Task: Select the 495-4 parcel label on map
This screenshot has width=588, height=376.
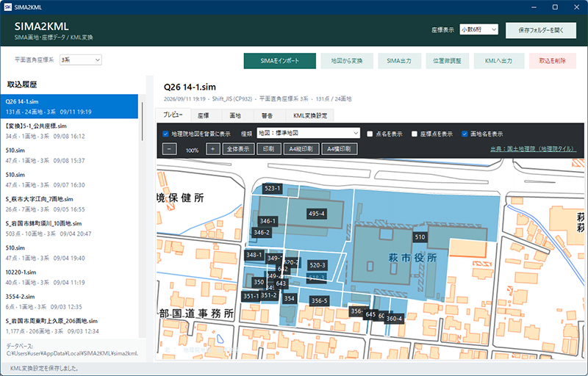Action: 316,214
